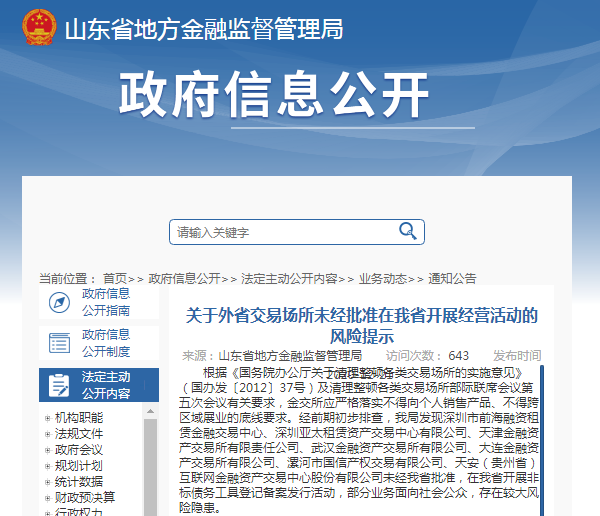
Task: Click the sidebar tree scrollbar thumb
Action: coord(150,467)
